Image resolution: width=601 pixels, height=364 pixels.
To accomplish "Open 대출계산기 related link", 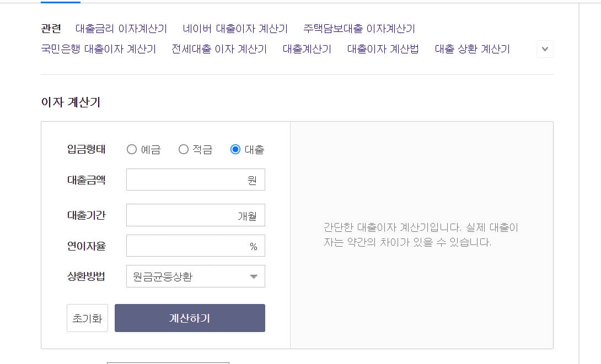I will 307,49.
